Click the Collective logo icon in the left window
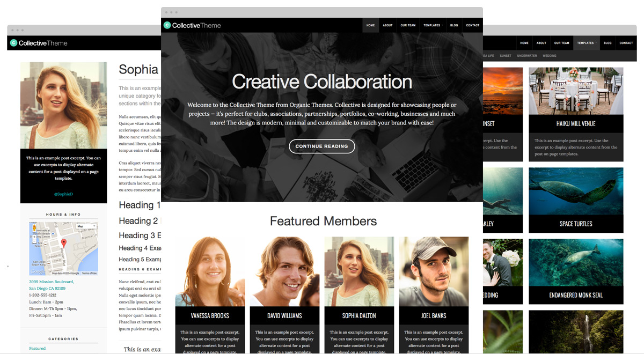Screen dimensions: 644x354 (x=13, y=43)
